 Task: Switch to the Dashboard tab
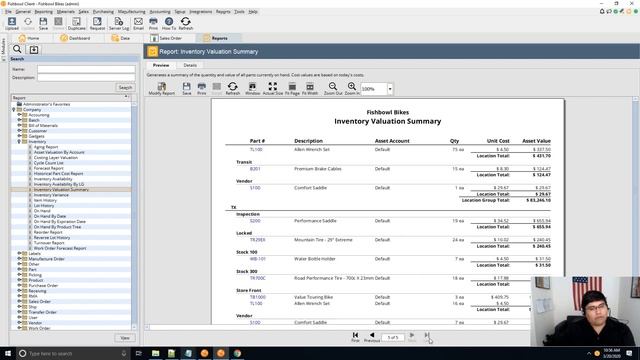[x=75, y=38]
